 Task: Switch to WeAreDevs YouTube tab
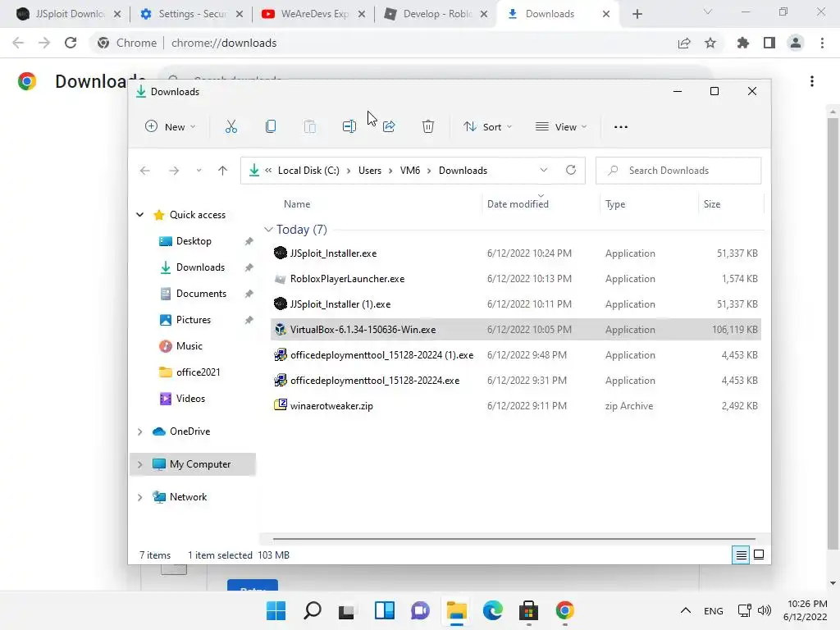pos(313,14)
